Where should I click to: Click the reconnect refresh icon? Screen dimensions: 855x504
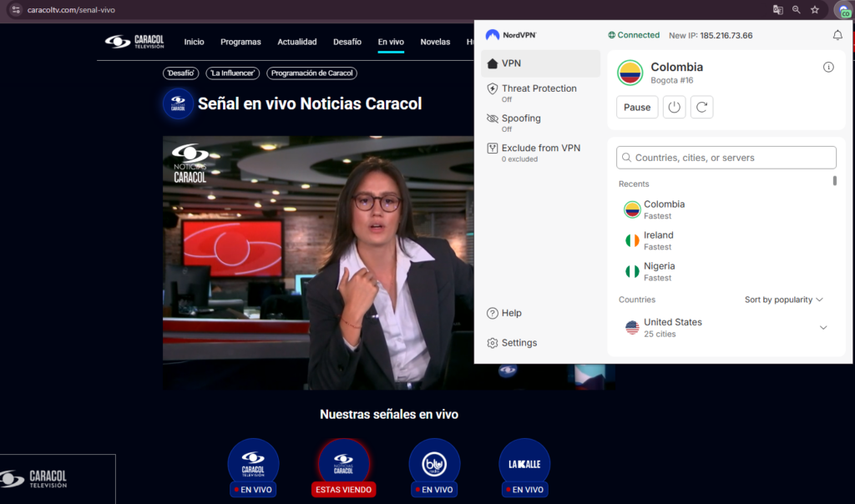click(701, 108)
